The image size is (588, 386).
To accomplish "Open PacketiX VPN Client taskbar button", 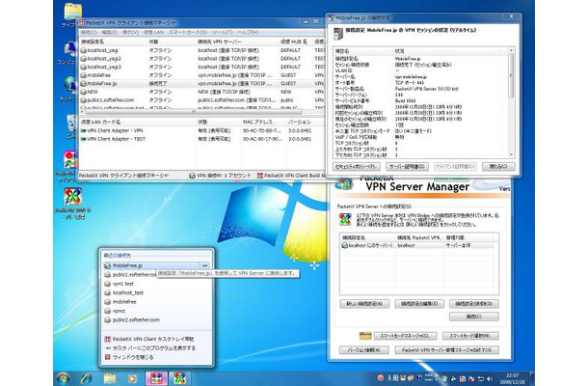I will tap(156, 378).
